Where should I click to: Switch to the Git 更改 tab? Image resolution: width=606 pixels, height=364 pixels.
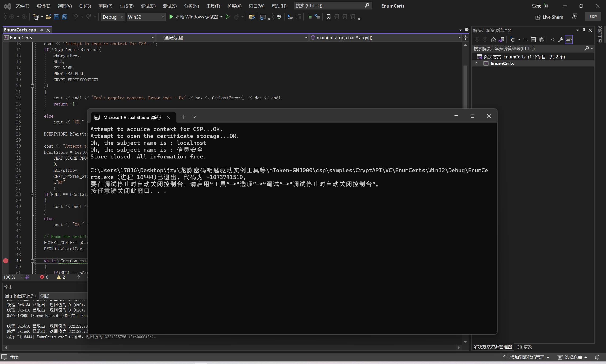coord(524,347)
